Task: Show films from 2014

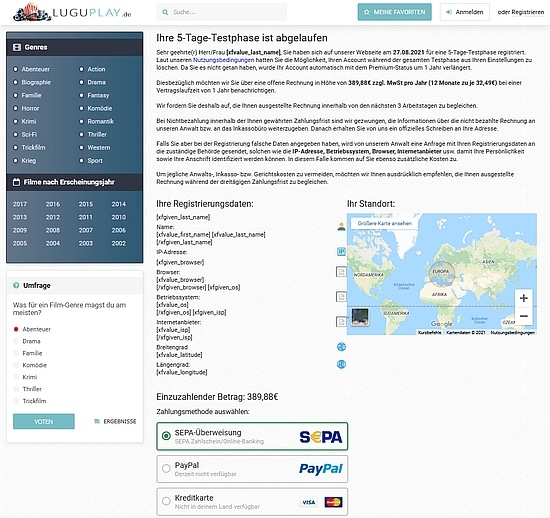Action: point(119,204)
